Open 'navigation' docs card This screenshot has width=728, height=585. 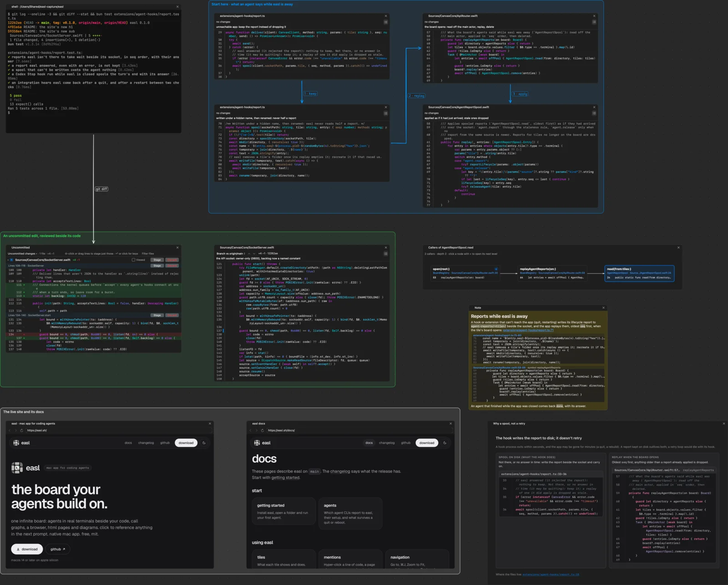[417, 559]
